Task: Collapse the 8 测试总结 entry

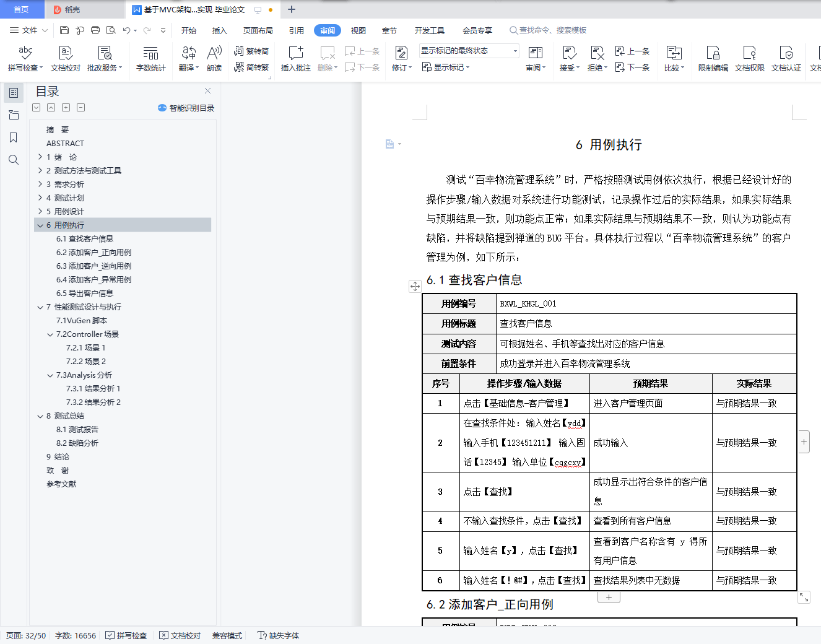Action: click(40, 416)
